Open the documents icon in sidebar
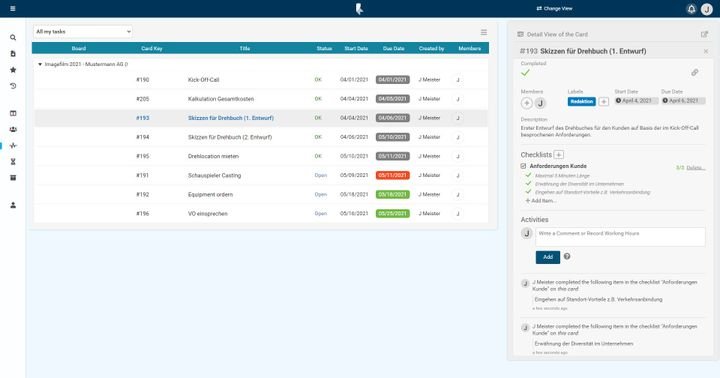The width and height of the screenshot is (720, 378). point(13,54)
